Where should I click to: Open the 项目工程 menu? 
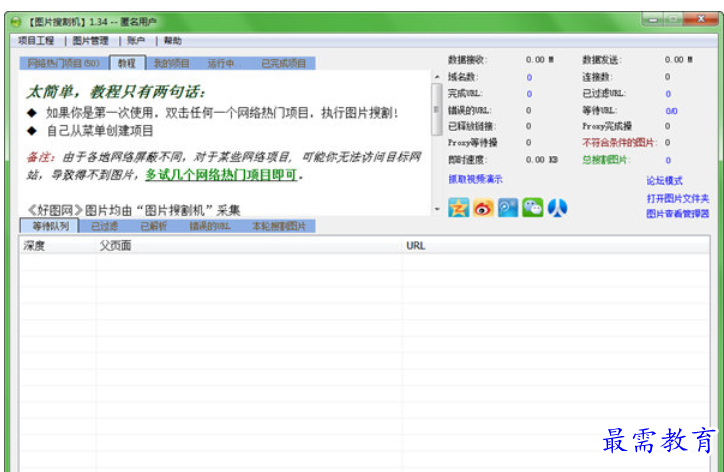point(36,41)
